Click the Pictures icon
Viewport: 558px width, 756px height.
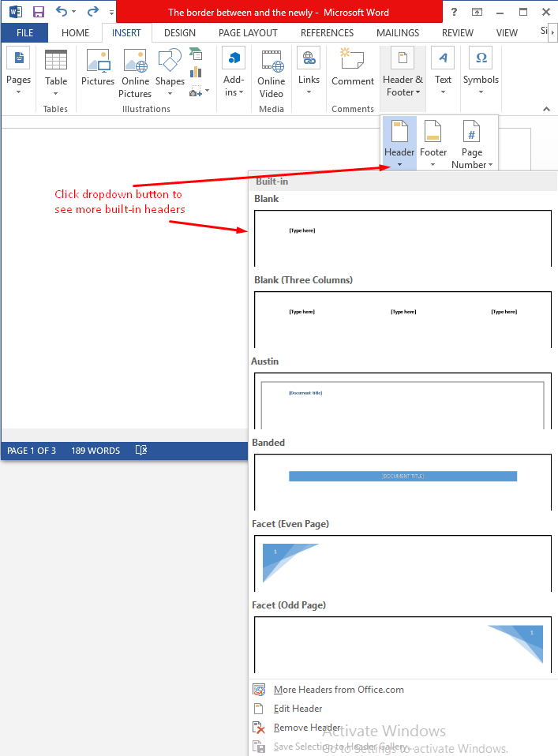coord(99,60)
